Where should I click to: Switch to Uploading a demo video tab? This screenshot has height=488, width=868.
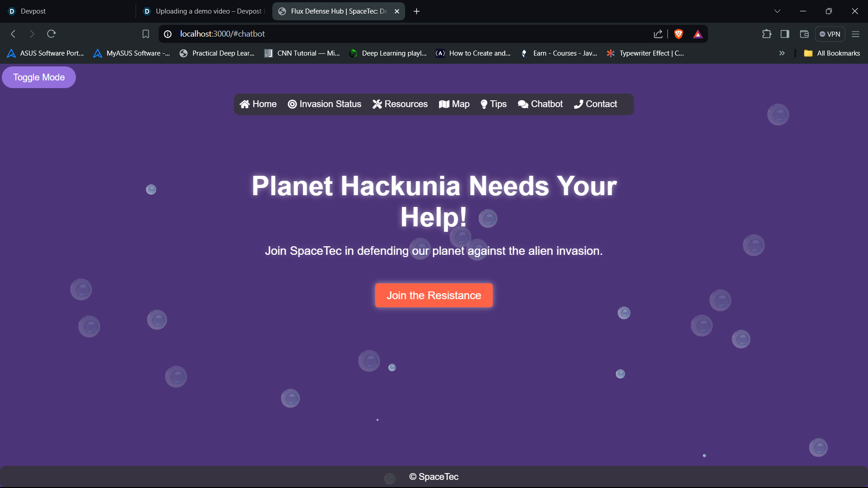(203, 11)
